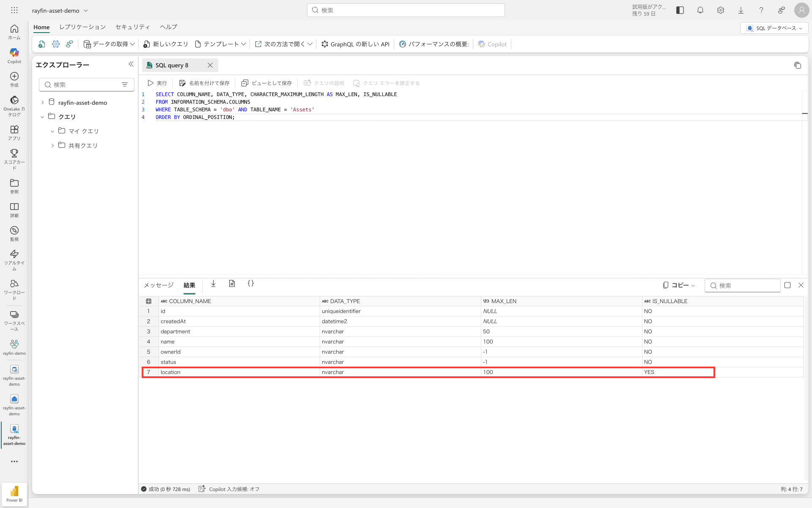Viewport: 812px width, 508px height.
Task: Open the 次の方法で開く dropdown
Action: pyautogui.click(x=284, y=44)
